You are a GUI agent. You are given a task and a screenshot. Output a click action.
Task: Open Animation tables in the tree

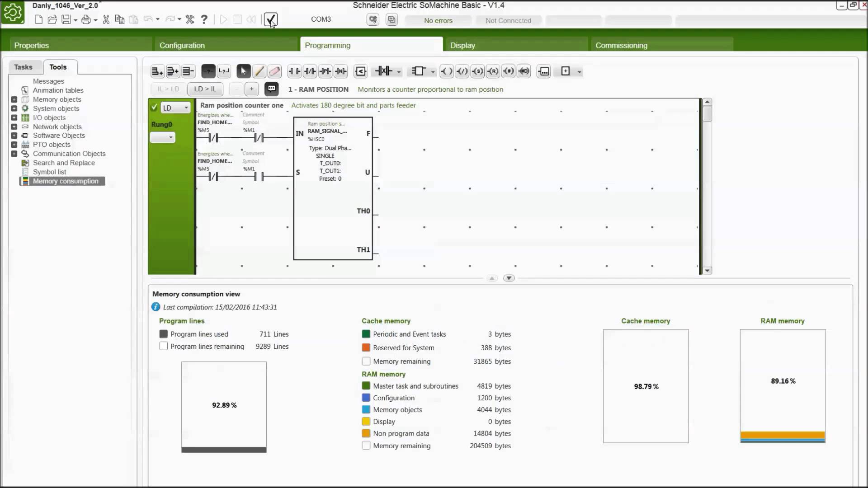point(58,90)
